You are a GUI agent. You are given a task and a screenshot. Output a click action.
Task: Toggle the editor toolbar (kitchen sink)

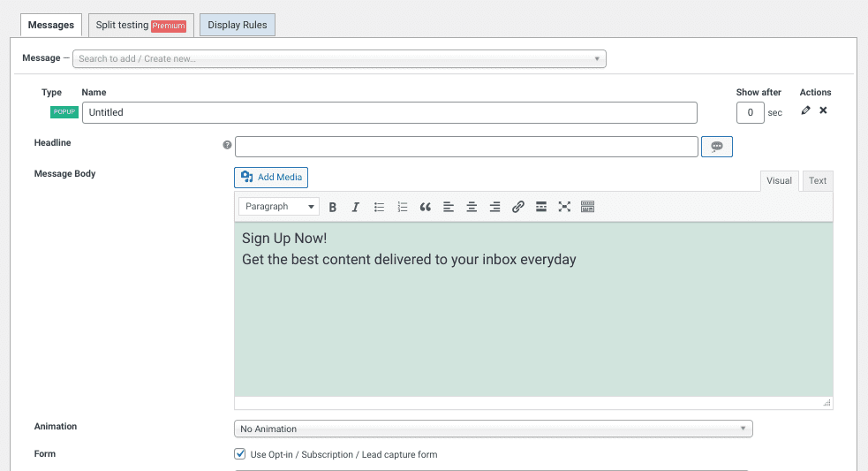(x=588, y=207)
